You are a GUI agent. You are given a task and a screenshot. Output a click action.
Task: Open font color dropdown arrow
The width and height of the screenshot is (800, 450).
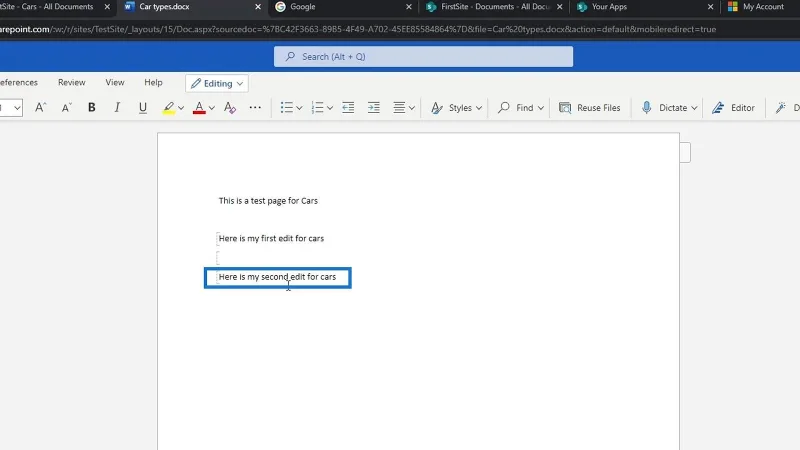pos(212,108)
